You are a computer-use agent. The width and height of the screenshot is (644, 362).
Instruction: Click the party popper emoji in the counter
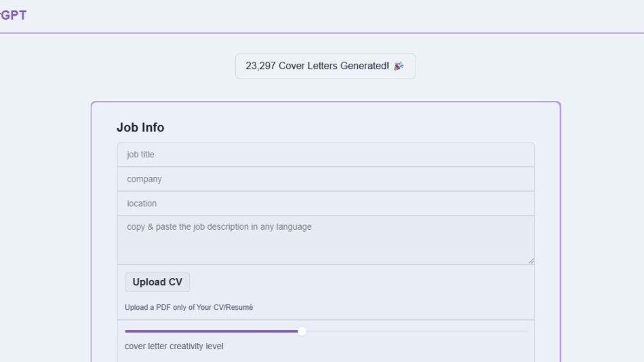(x=399, y=66)
